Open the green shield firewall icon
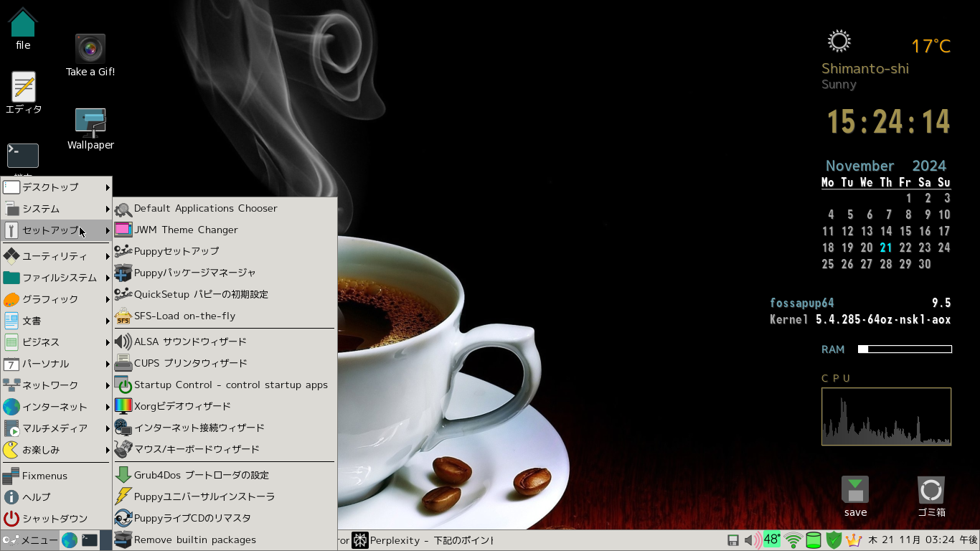The height and width of the screenshot is (551, 980). 834,540
